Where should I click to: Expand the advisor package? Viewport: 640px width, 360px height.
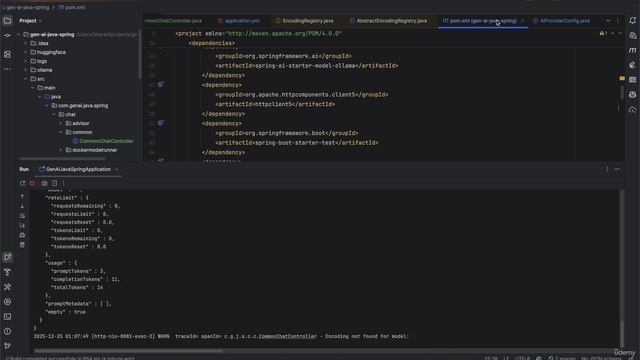point(61,123)
